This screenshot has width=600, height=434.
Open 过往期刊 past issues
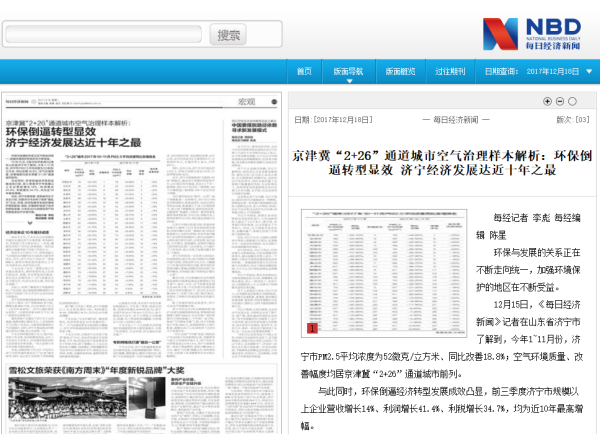pos(449,72)
